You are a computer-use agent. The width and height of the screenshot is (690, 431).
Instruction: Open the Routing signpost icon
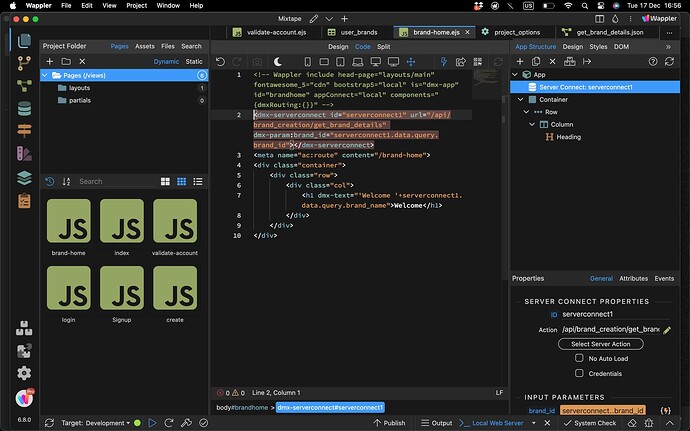pyautogui.click(x=24, y=131)
